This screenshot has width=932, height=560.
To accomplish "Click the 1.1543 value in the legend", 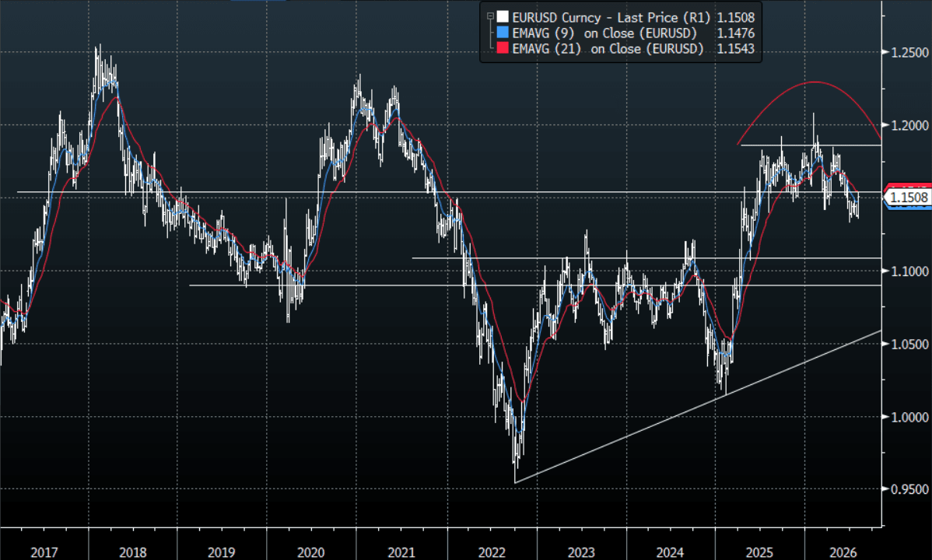I will click(x=736, y=49).
